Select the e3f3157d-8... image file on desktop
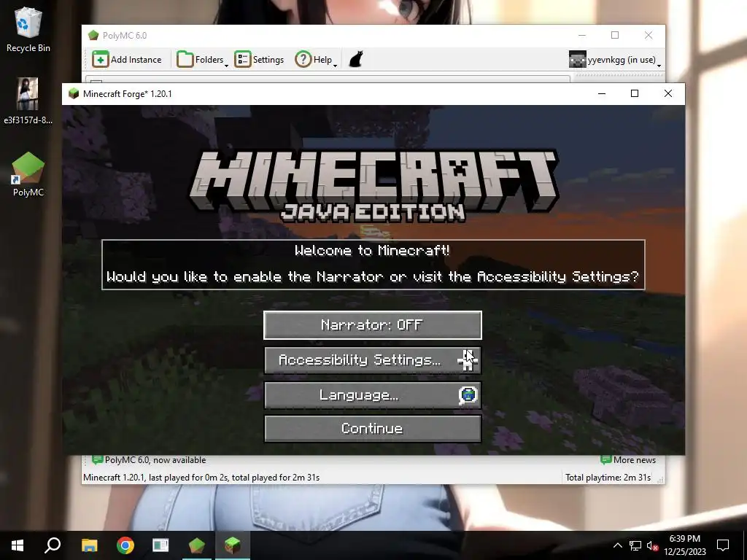This screenshot has width=747, height=560. pos(28,101)
